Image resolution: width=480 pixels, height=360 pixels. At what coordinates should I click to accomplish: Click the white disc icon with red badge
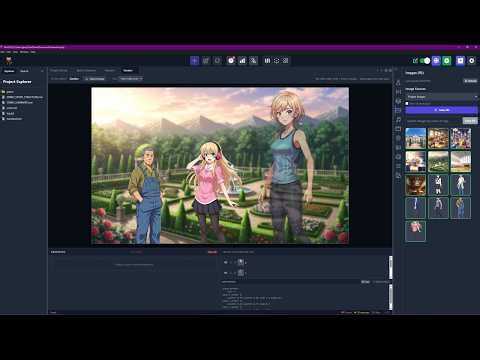(231, 60)
